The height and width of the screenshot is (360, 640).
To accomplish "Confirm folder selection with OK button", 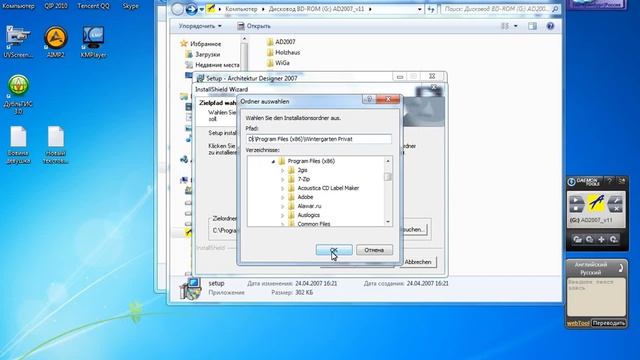I will point(334,250).
